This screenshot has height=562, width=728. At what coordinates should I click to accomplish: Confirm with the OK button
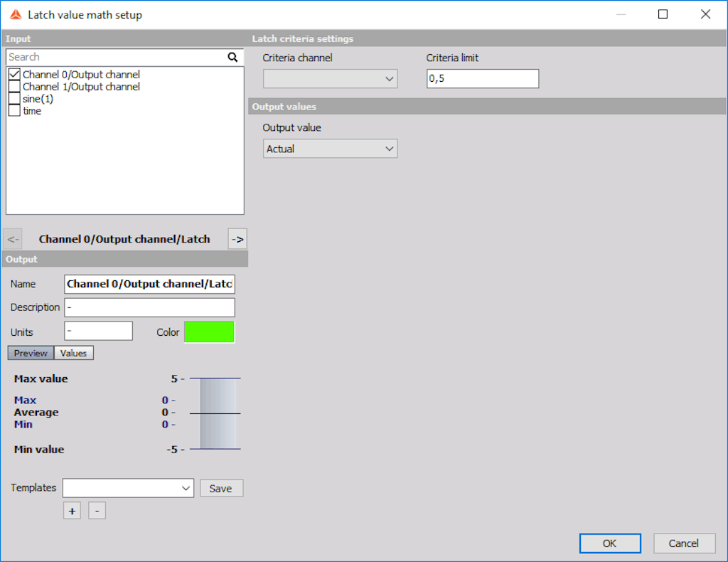pos(610,544)
